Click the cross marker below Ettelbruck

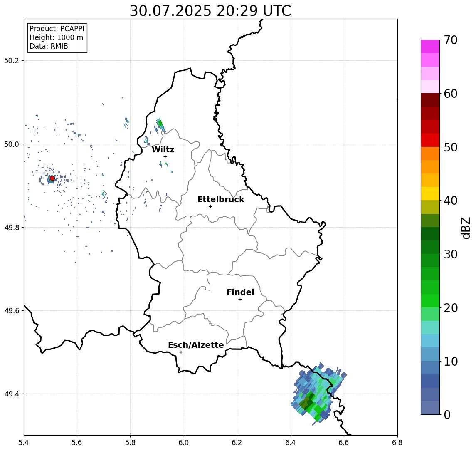[x=210, y=207]
